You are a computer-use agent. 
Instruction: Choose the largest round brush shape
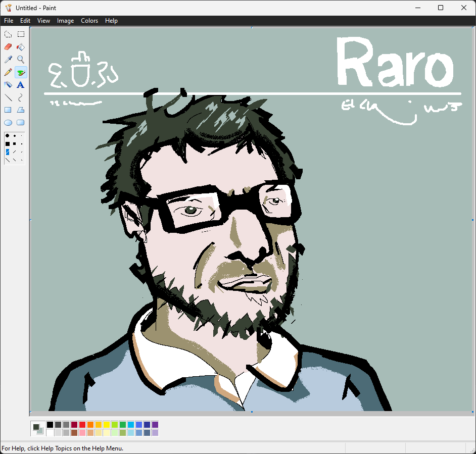tap(8, 136)
